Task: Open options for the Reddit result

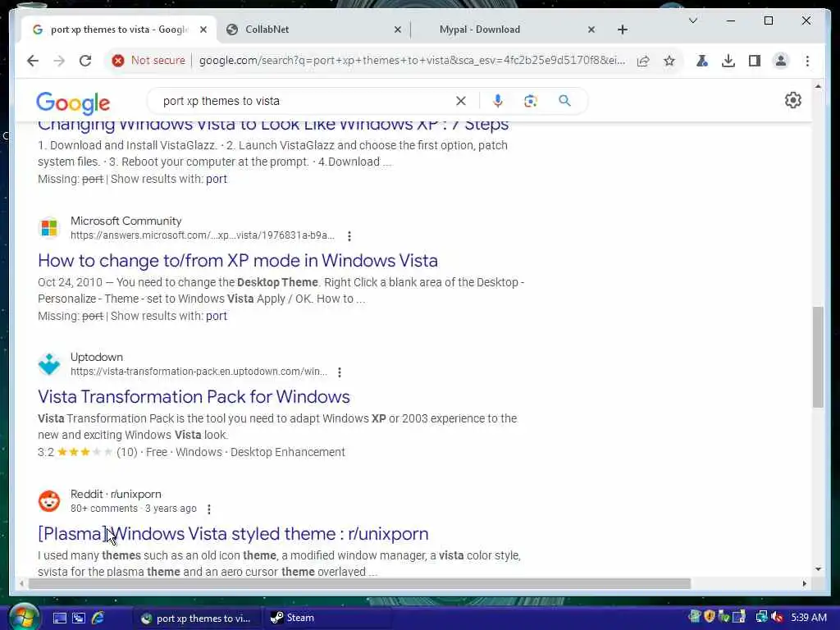Action: coord(209,509)
